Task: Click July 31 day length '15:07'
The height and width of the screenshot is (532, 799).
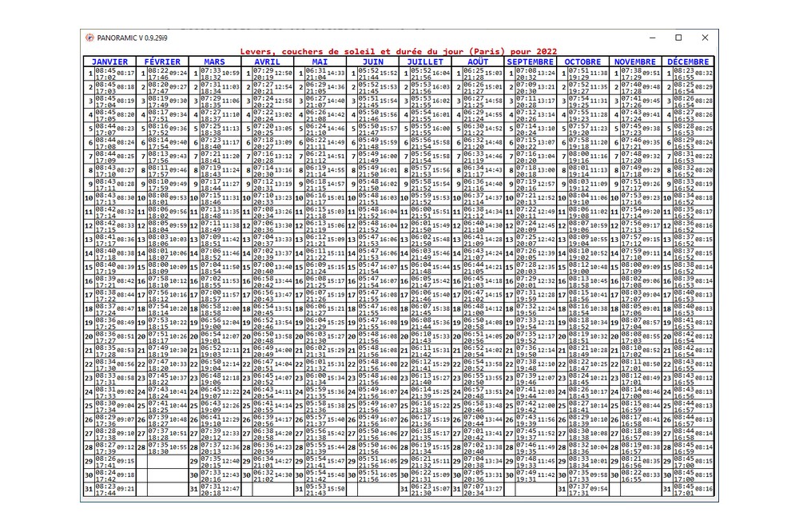Action: [441, 489]
